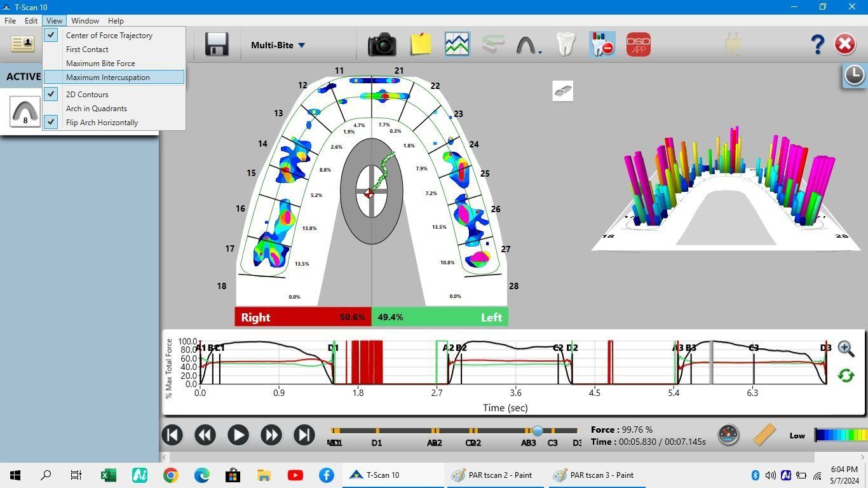Select the arch scan thumbnail numbered 8
This screenshot has width=868, height=488.
[25, 112]
